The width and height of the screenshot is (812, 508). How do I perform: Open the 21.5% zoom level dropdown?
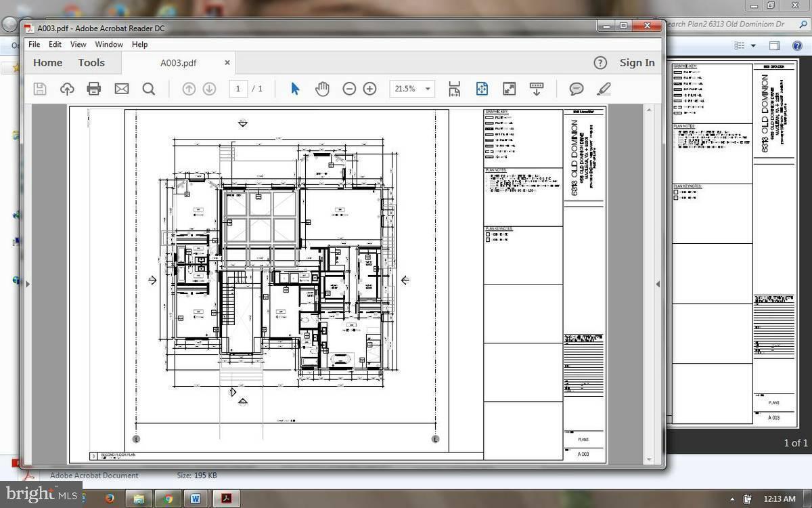pyautogui.click(x=412, y=89)
